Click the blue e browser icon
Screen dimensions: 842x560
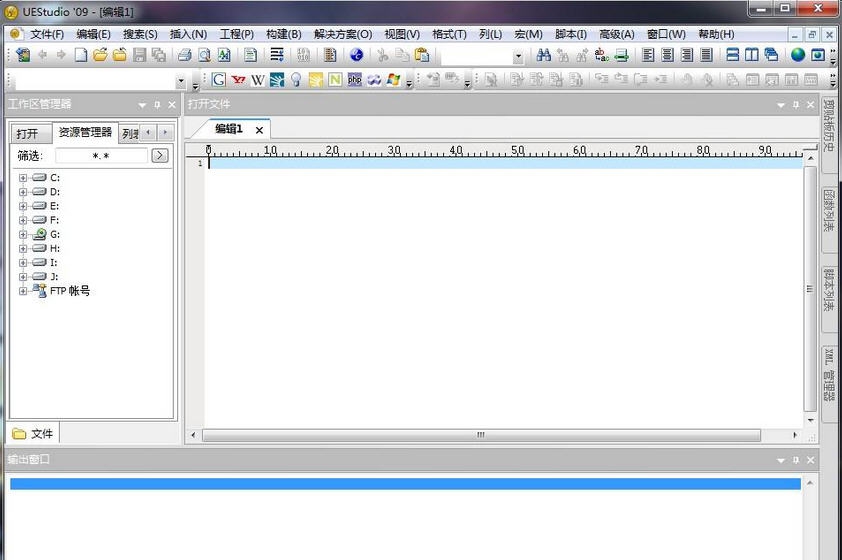(356, 55)
